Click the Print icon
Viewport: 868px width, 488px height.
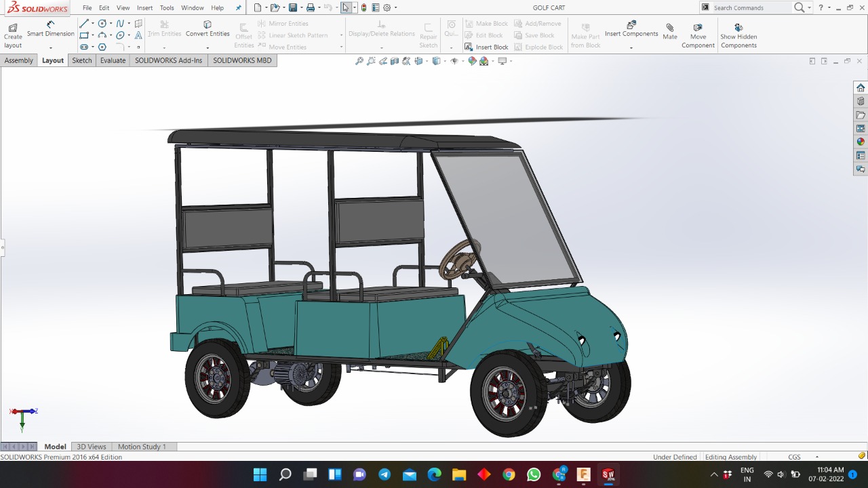click(x=310, y=7)
